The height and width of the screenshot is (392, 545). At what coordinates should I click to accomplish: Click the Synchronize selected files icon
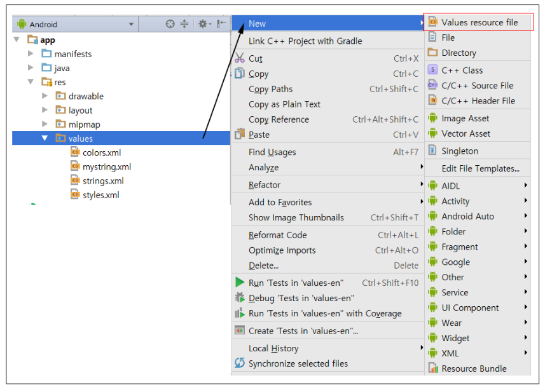coord(240,363)
